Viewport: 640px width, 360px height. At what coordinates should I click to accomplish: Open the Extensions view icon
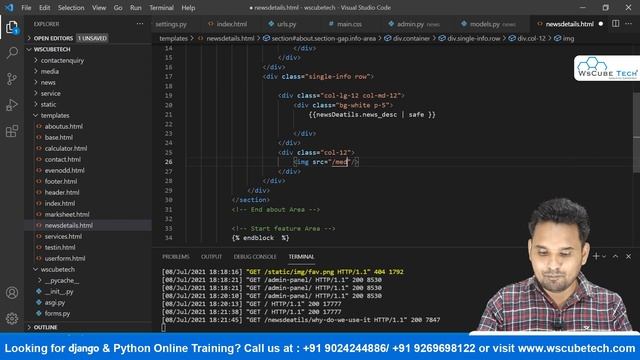(x=12, y=131)
